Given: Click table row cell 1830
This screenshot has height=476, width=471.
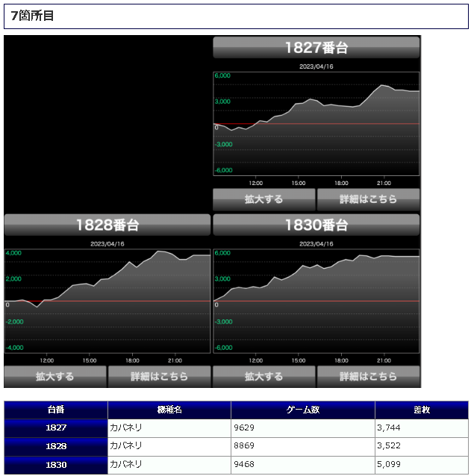Looking at the screenshot, I should (56, 465).
